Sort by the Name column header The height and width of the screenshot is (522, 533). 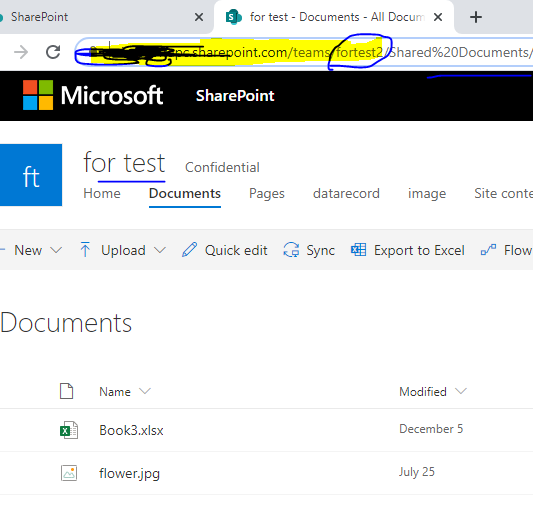[x=115, y=392]
